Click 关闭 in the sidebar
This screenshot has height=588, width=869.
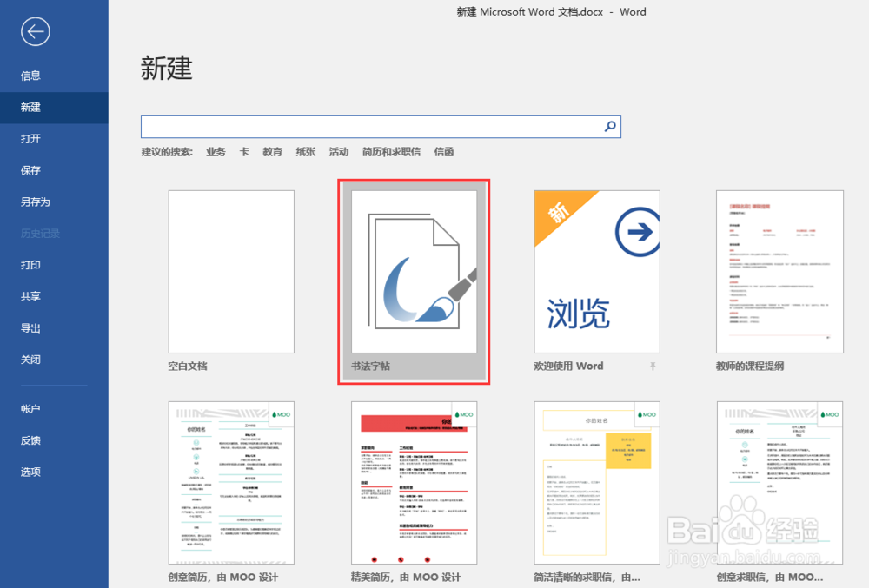click(x=30, y=360)
